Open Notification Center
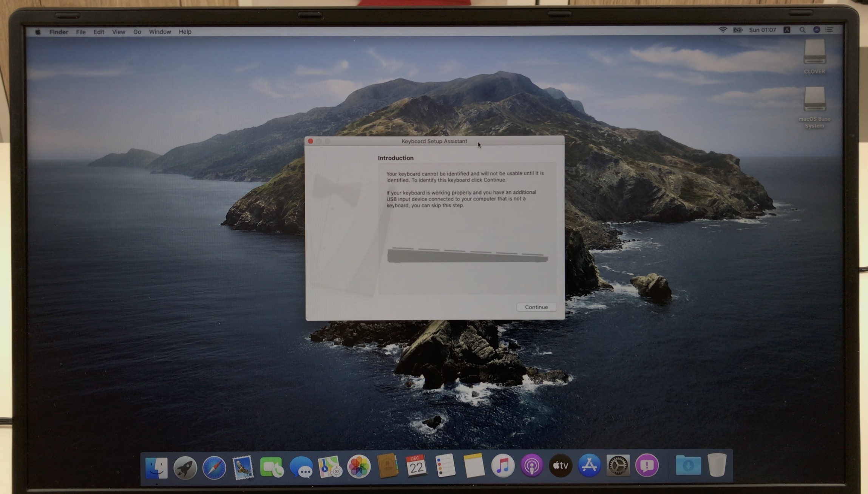This screenshot has width=868, height=494. pos(829,29)
